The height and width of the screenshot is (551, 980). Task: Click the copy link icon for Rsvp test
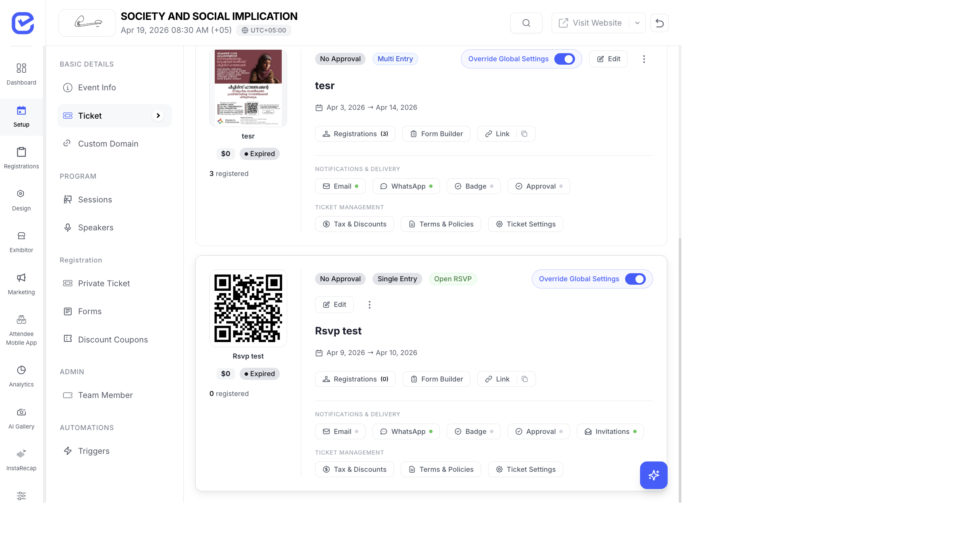click(x=525, y=379)
